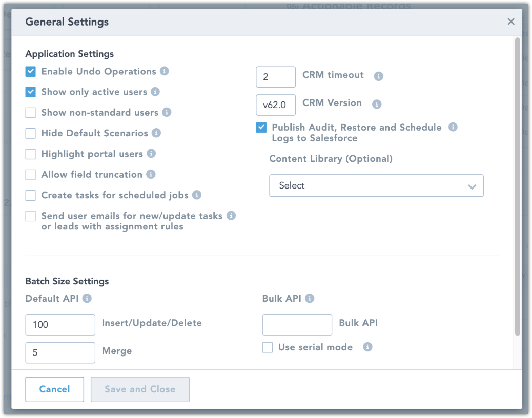
Task: Click Batch Size Settings heading
Action: 67,281
